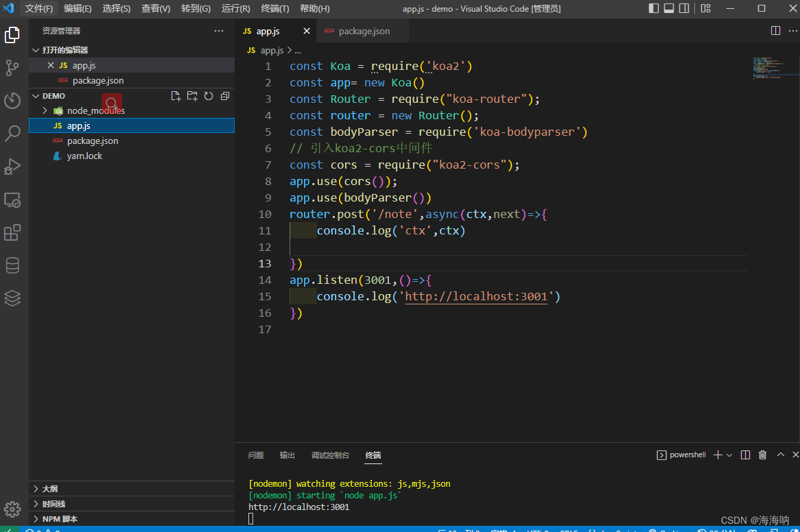Open yarn.lock in file tree
800x532 pixels.
pos(132,156)
